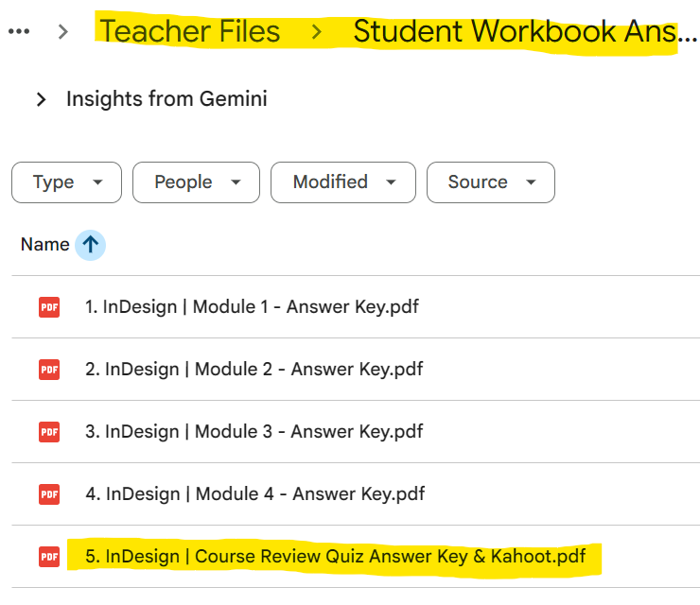The height and width of the screenshot is (605, 700).
Task: Click the PDF icon for Module 3 Answer Key
Action: click(x=49, y=431)
